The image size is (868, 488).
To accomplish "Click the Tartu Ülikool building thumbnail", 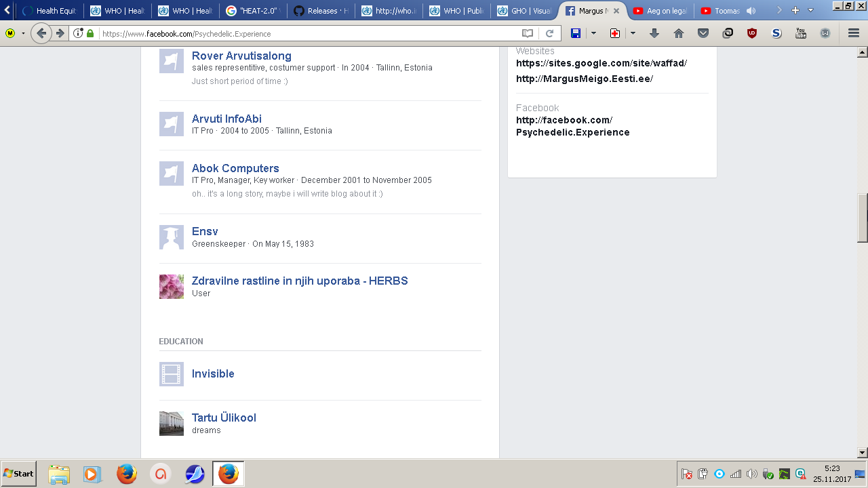I will [x=172, y=424].
